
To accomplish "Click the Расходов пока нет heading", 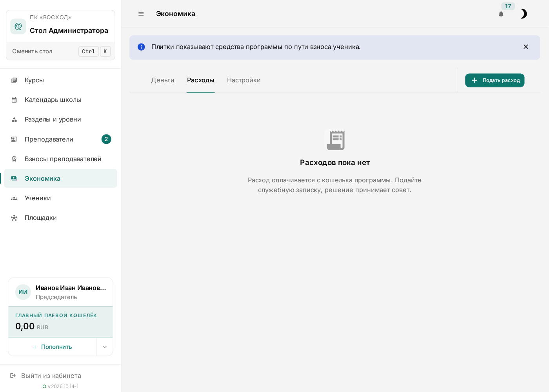I will tap(335, 163).
